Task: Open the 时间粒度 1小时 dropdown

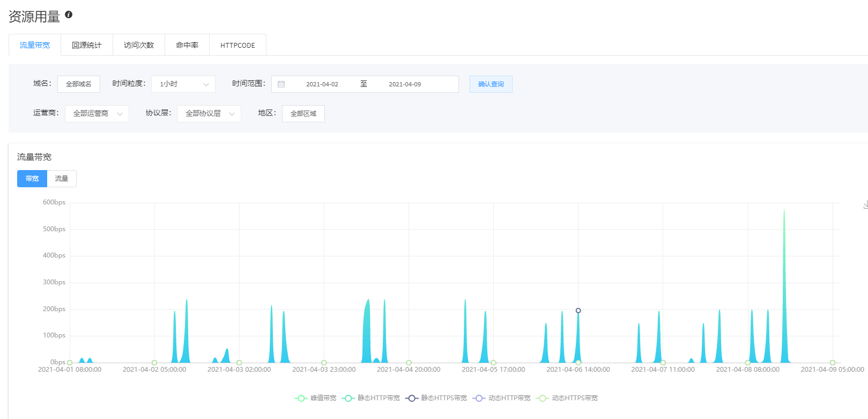Action: point(183,84)
